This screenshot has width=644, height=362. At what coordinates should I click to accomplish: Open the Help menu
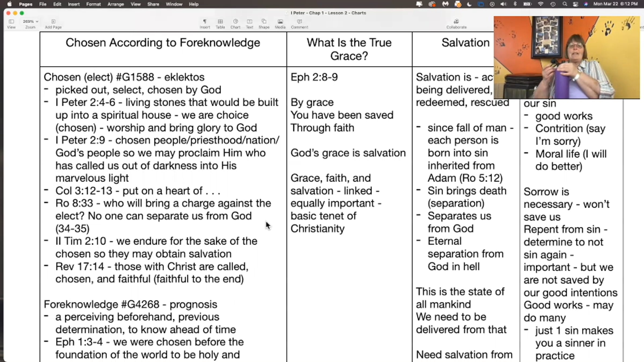tap(194, 4)
